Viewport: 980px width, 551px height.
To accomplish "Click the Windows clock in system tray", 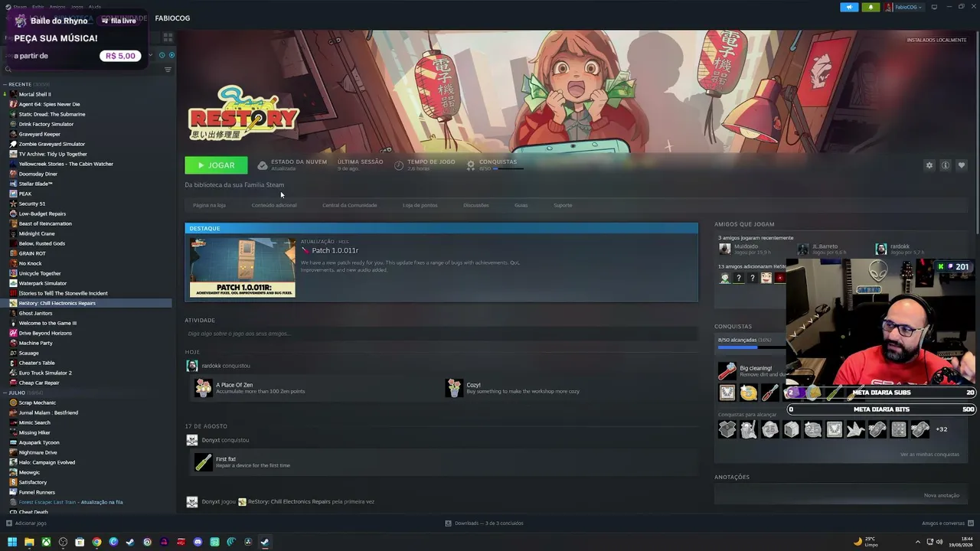I will point(960,542).
